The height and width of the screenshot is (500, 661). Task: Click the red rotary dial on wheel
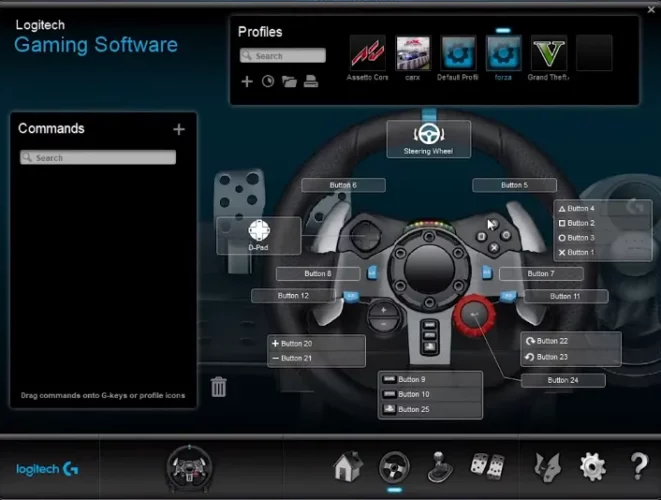pyautogui.click(x=474, y=315)
